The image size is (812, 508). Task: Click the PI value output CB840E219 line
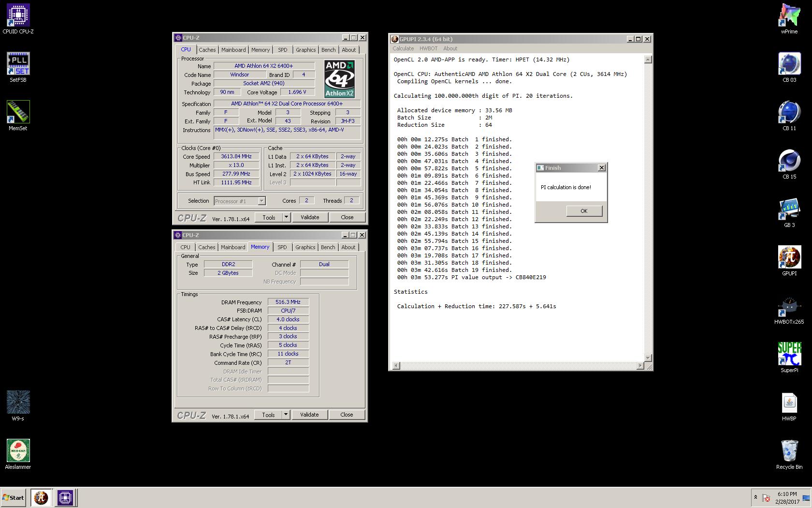point(472,277)
